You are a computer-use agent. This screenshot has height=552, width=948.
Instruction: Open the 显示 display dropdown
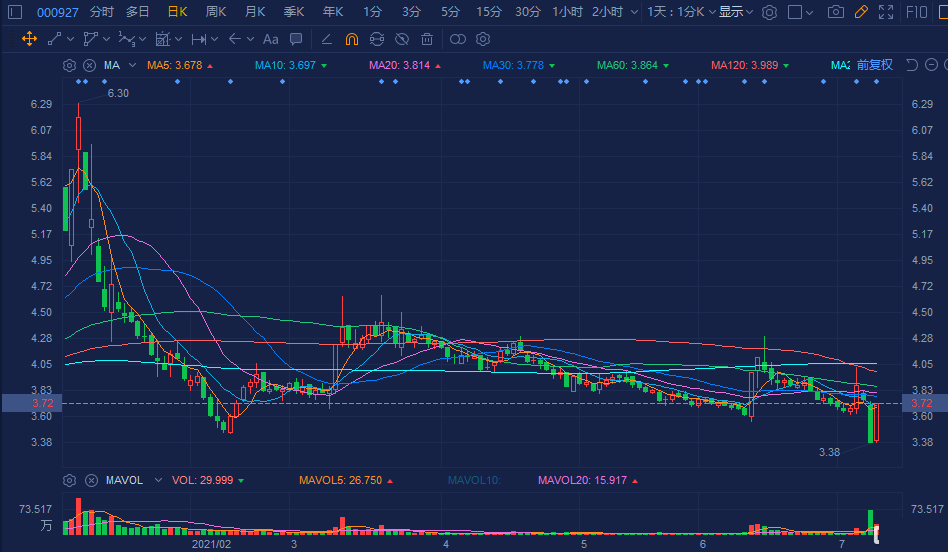pyautogui.click(x=736, y=12)
